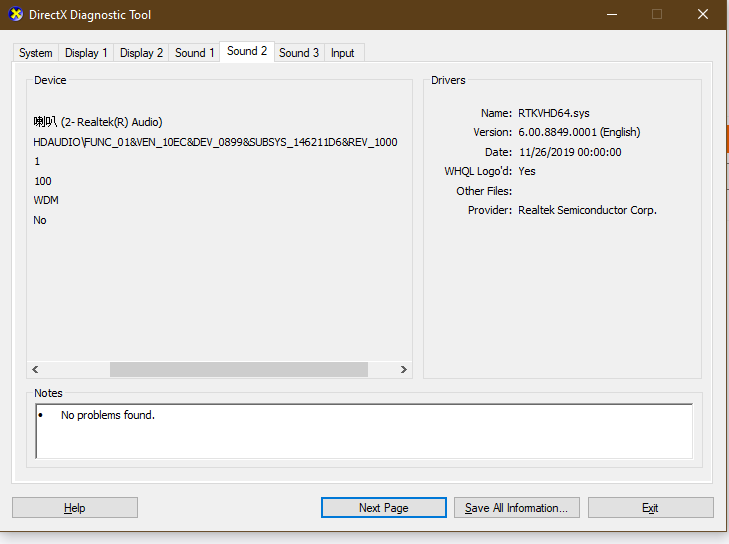Click the 'WDM' value in Device panel
Viewport: 729px width, 544px height.
(x=46, y=200)
